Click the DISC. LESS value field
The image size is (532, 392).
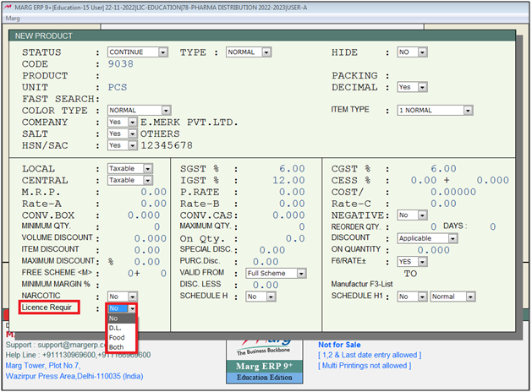[266, 286]
